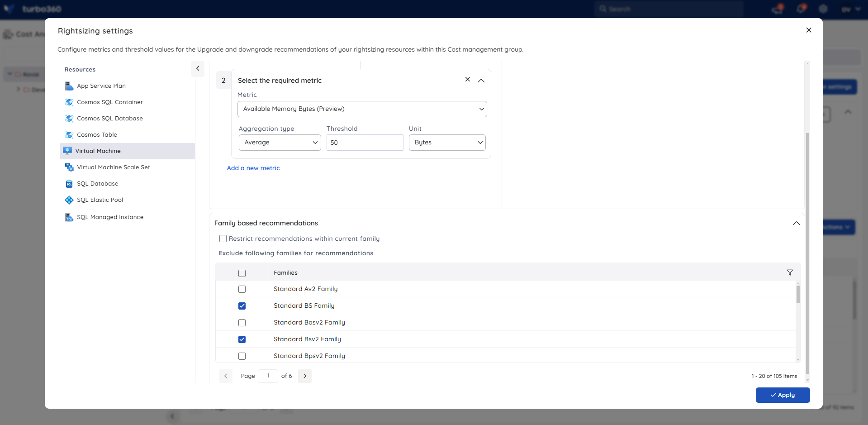Click the Cosmos SQL Database icon
Image resolution: width=868 pixels, height=425 pixels.
click(x=69, y=119)
